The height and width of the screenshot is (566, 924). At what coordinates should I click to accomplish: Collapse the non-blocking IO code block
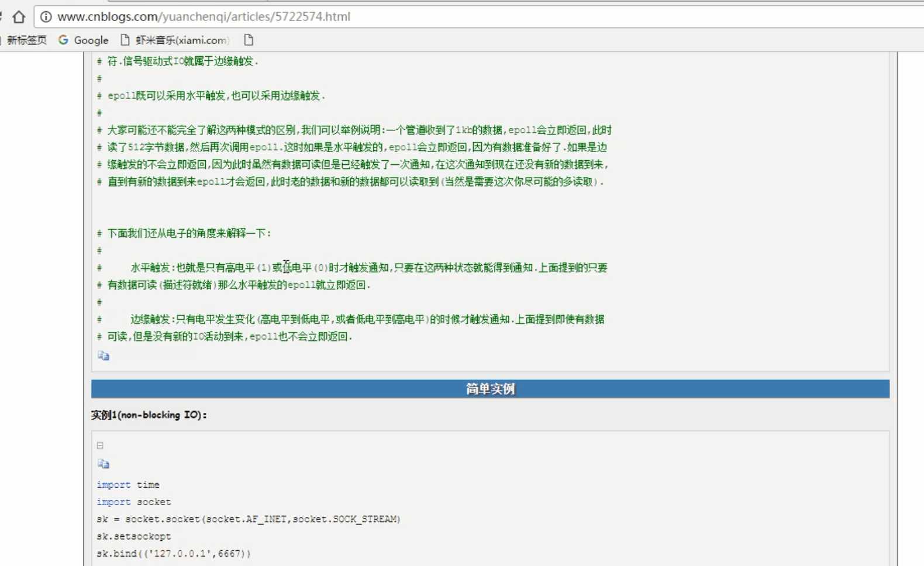pos(100,446)
